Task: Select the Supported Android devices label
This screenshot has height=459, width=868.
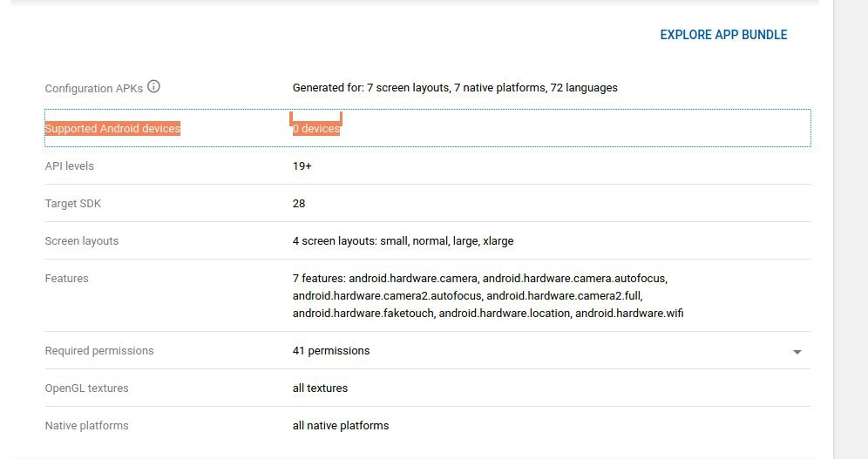Action: [x=112, y=129]
